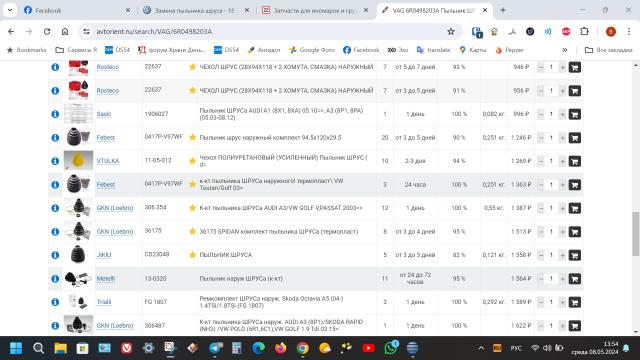640x360 pixels.
Task: Switch to Запчасти для иномарок tab
Action: pos(315,10)
